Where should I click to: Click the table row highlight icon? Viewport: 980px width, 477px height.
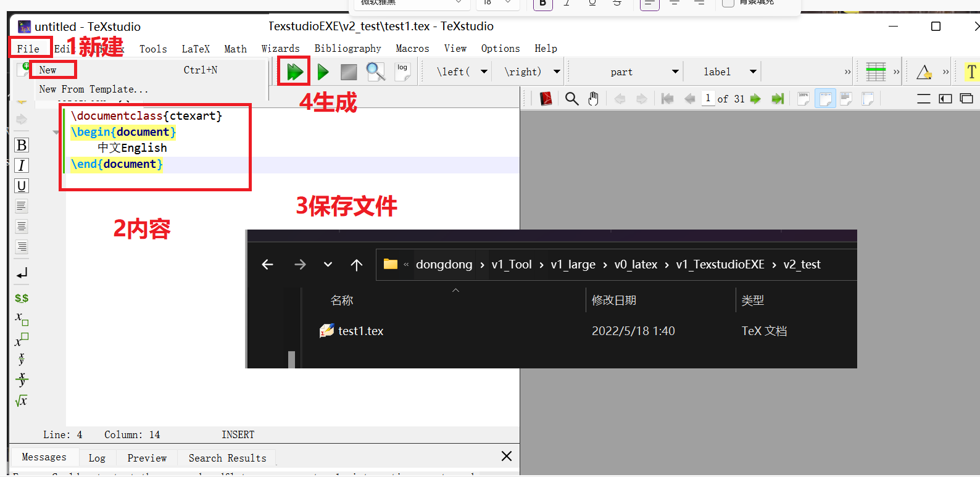click(x=876, y=72)
